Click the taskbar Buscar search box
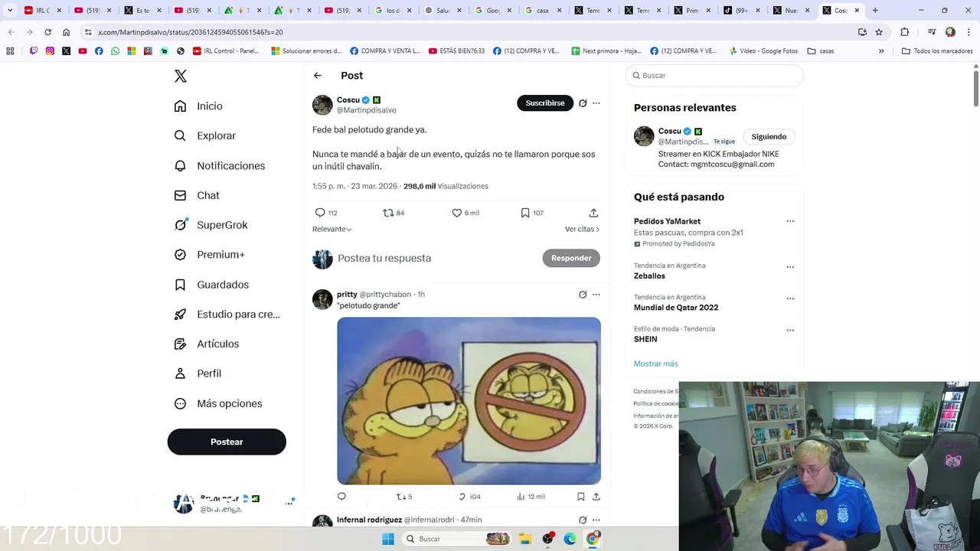The image size is (980, 551). 456,539
